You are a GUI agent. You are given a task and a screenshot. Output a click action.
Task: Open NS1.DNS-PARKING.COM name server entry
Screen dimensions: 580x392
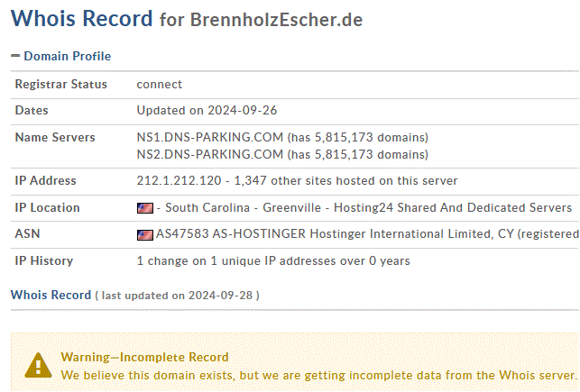coord(210,138)
